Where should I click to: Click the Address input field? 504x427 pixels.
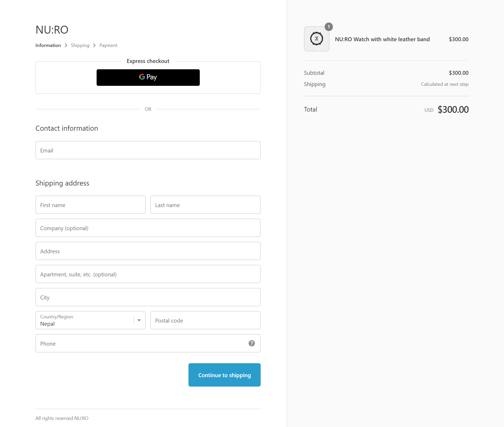pyautogui.click(x=147, y=251)
